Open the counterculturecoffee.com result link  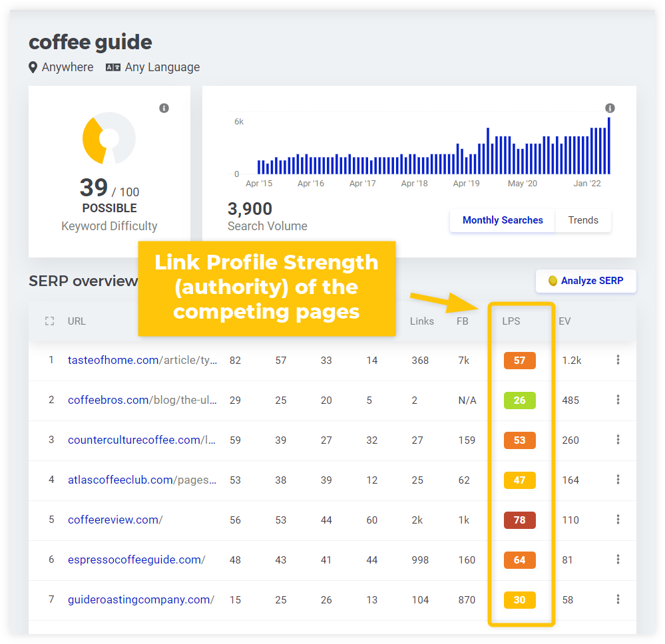pyautogui.click(x=142, y=440)
